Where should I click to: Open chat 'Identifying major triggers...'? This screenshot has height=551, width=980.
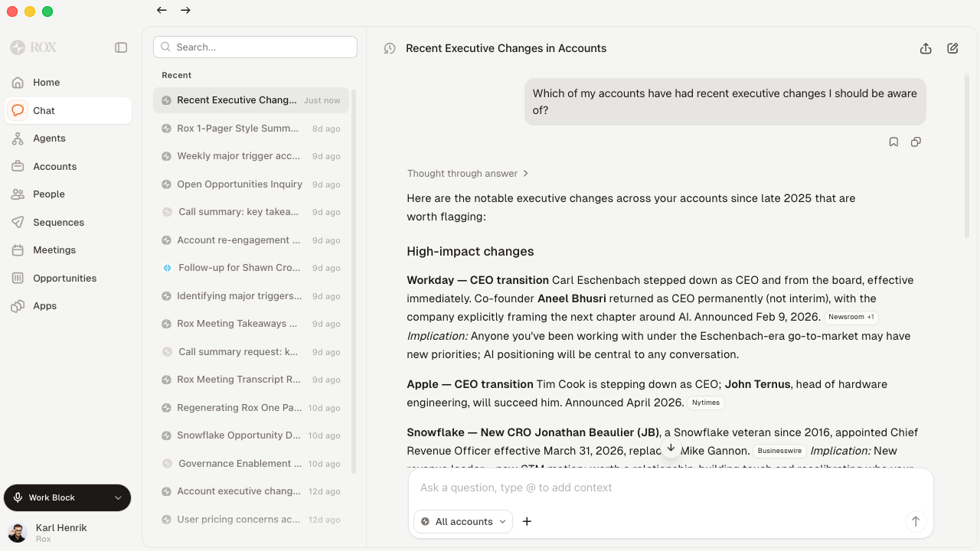coord(251,296)
